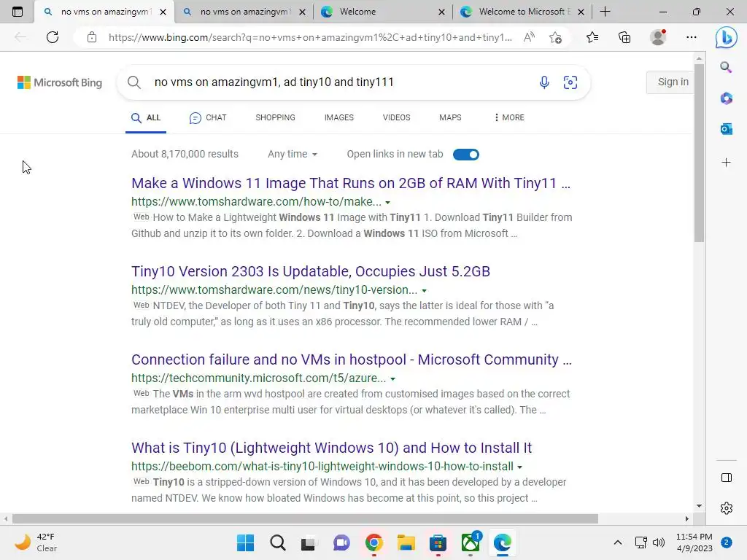747x560 pixels.
Task: Expand tomshardware how-to URL arrow
Action: 388,203
